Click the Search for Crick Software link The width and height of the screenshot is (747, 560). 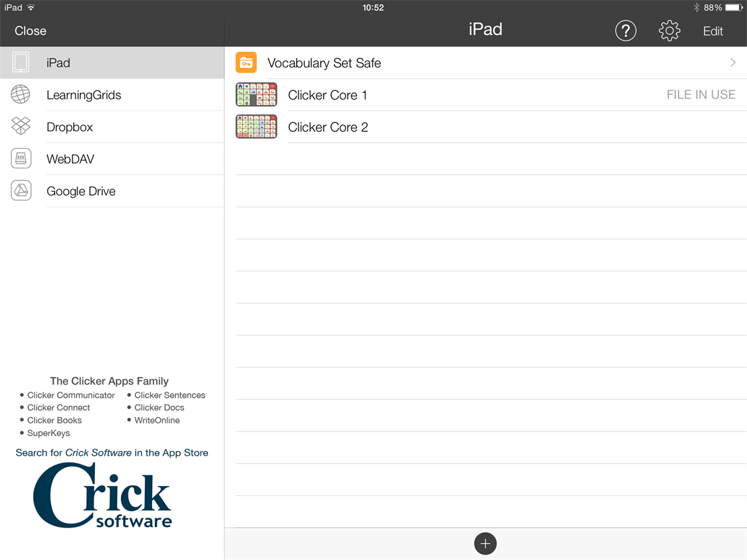[112, 453]
